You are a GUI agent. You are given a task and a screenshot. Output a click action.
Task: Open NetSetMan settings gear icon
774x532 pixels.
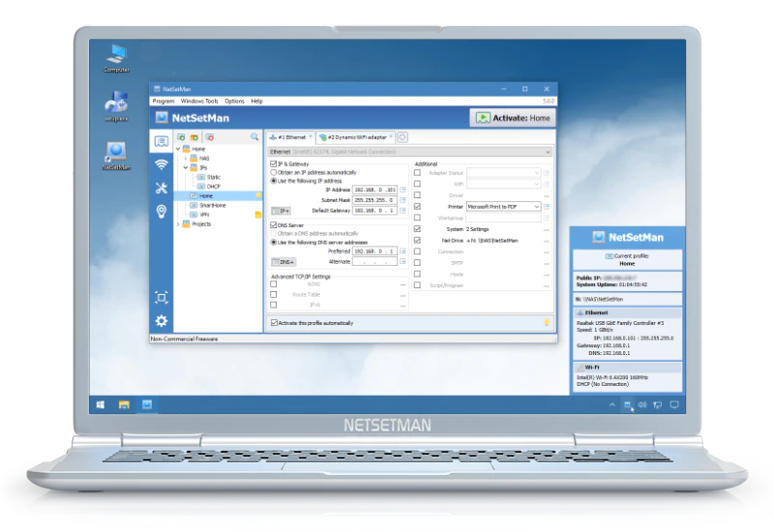point(161,321)
